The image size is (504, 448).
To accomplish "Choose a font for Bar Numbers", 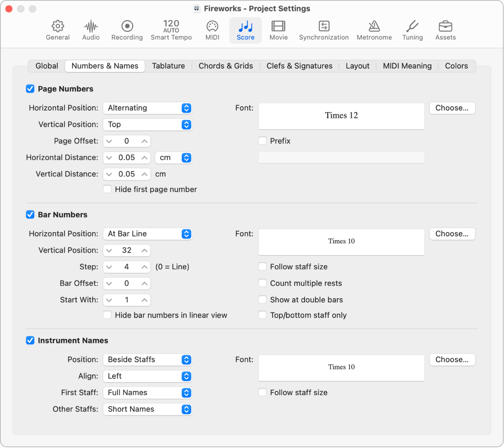I will [x=452, y=234].
